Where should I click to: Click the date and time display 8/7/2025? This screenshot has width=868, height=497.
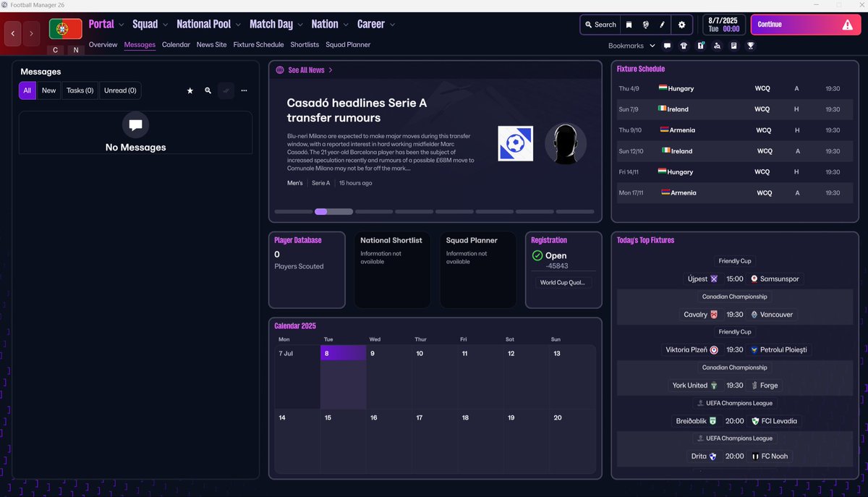(x=723, y=25)
